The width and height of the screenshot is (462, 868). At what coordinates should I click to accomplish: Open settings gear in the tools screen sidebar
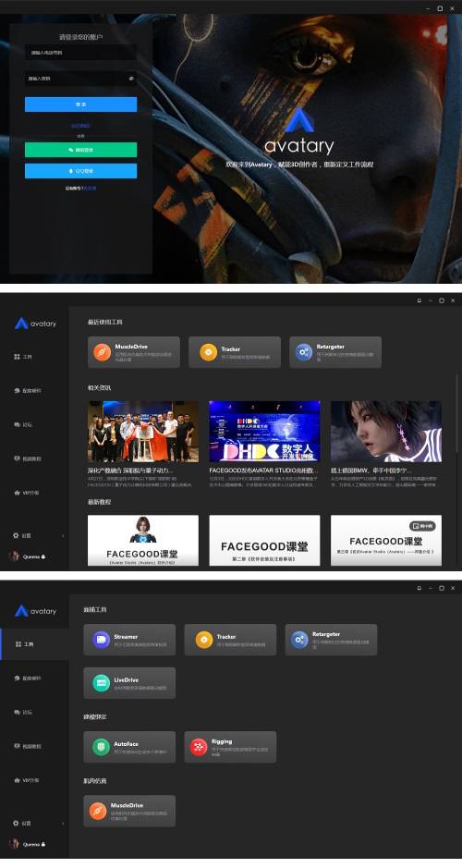click(x=16, y=823)
